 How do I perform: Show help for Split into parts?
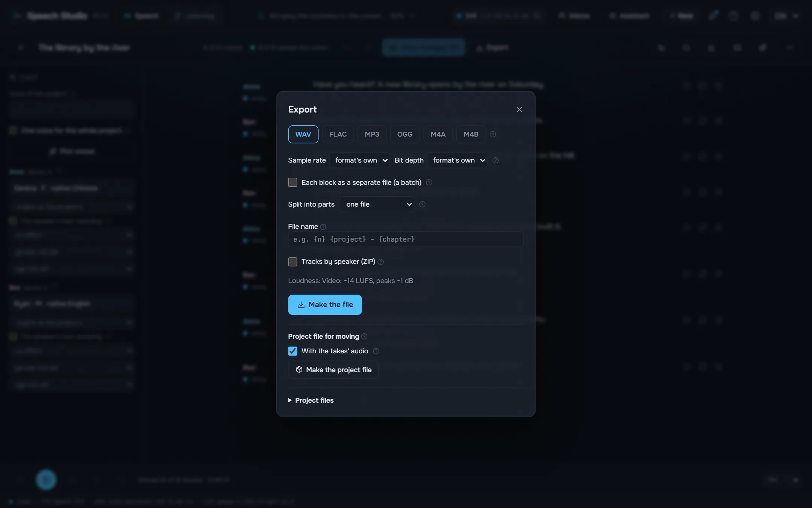coord(422,204)
